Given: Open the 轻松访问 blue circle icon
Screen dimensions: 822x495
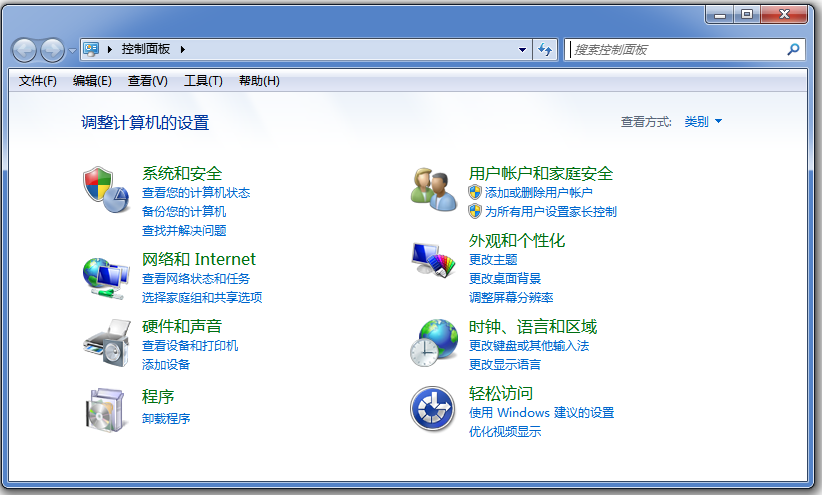Looking at the screenshot, I should click(432, 408).
